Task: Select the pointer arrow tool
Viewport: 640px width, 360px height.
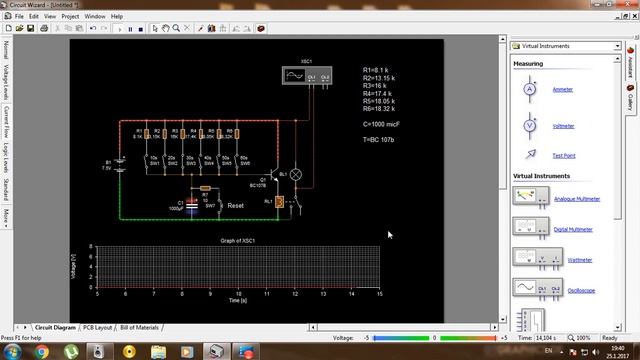Action: click(x=155, y=28)
